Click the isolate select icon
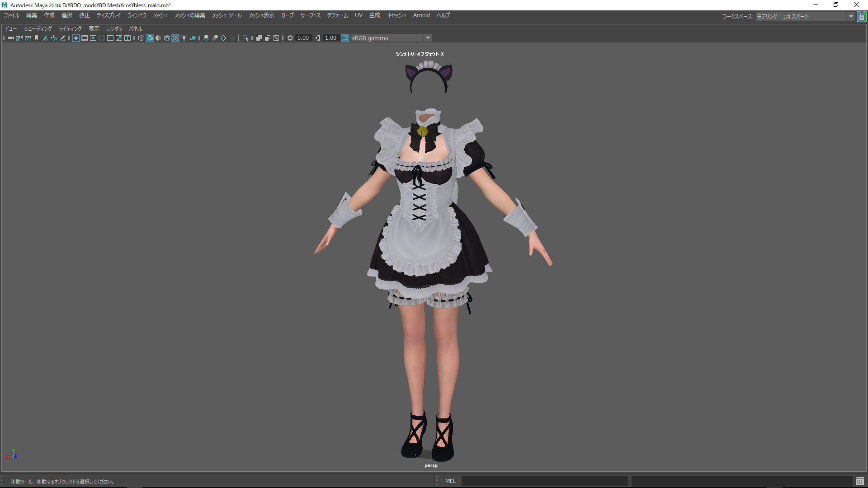The image size is (868, 488). [245, 38]
